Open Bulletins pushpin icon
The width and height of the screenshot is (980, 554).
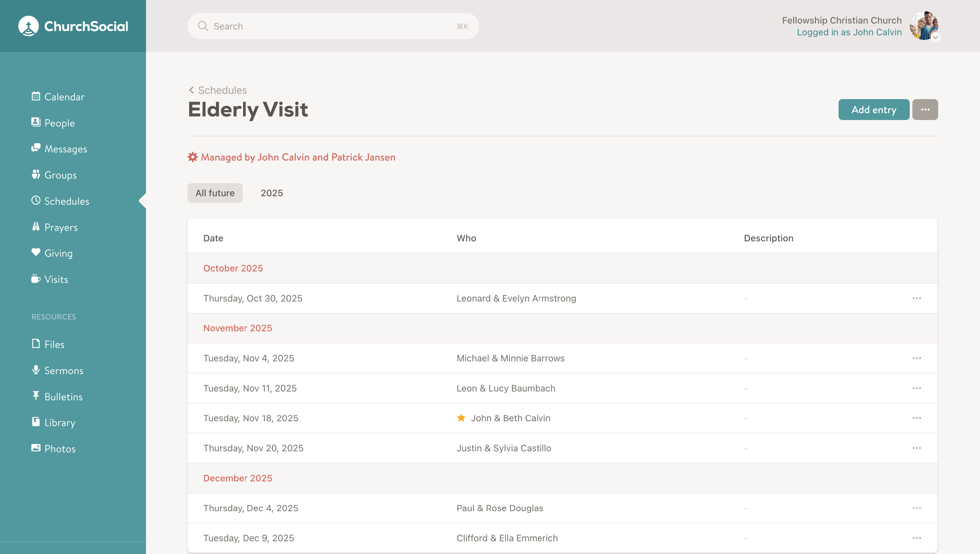(x=36, y=396)
